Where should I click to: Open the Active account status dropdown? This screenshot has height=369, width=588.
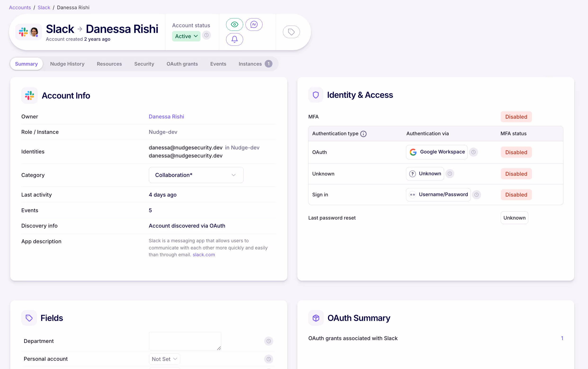pyautogui.click(x=186, y=36)
